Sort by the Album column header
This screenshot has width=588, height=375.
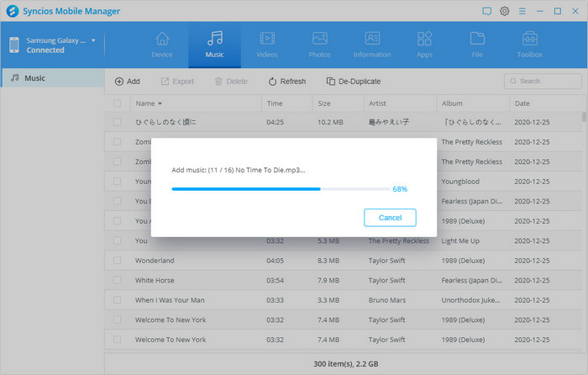tap(452, 103)
